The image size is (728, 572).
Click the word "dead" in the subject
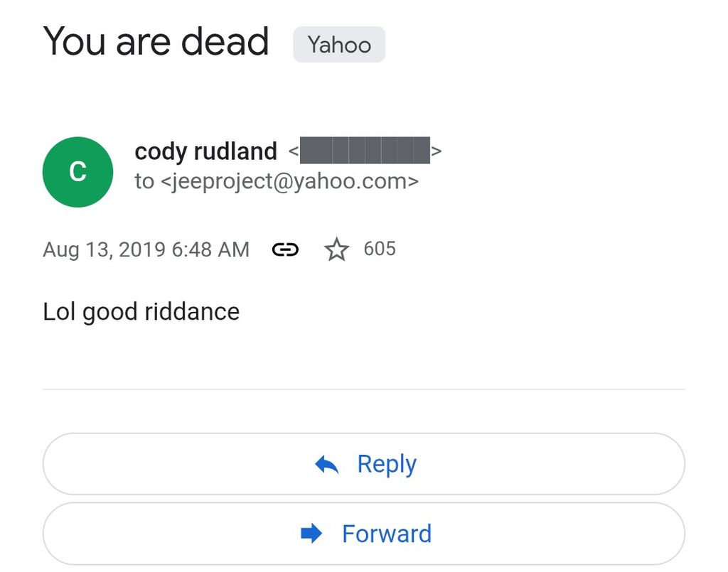tap(225, 41)
